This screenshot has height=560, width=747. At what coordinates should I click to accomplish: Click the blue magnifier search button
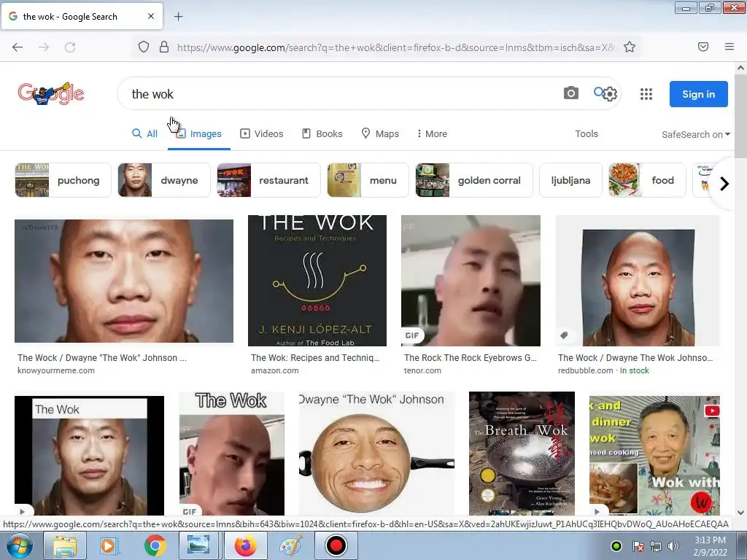click(x=598, y=92)
